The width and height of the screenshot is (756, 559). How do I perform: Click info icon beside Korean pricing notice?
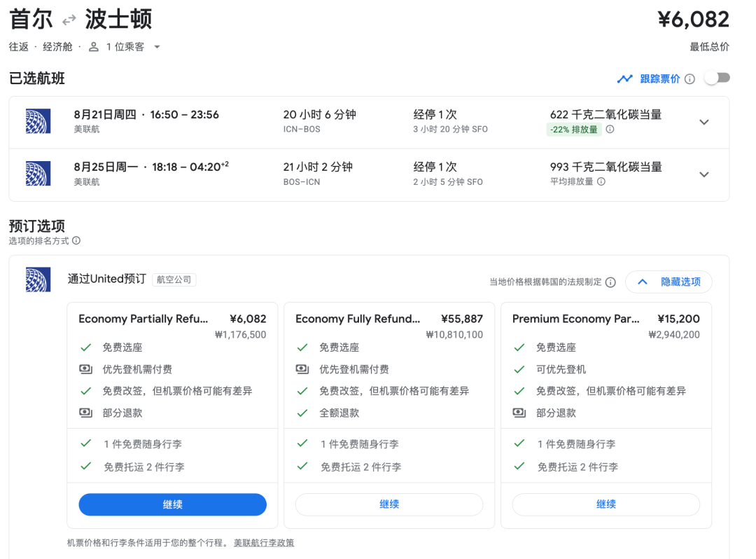tap(610, 282)
